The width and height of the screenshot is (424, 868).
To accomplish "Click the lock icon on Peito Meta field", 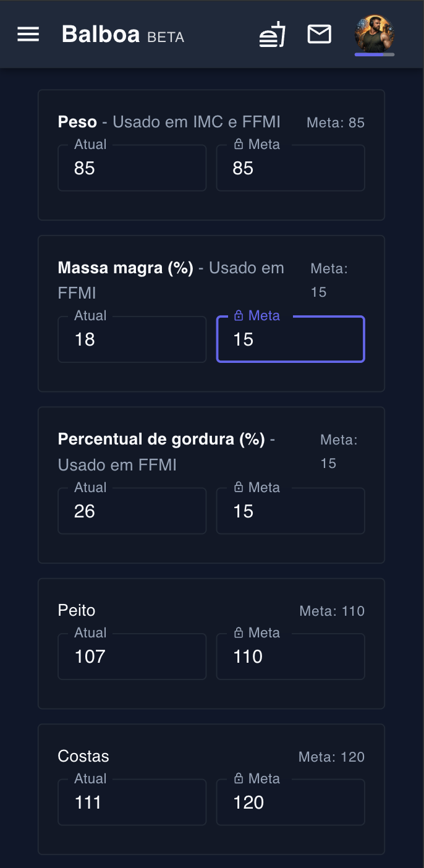I will click(x=240, y=632).
